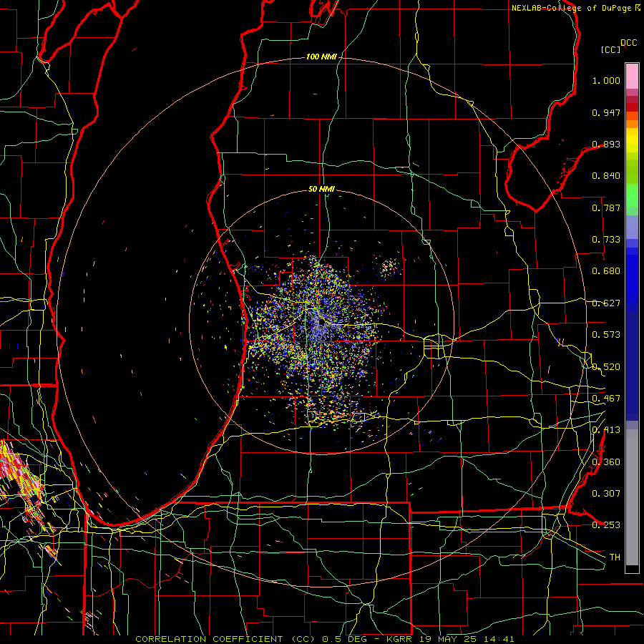This screenshot has height=644, width=644.
Task: Click the DCC label above the color bar
Action: coord(628,43)
